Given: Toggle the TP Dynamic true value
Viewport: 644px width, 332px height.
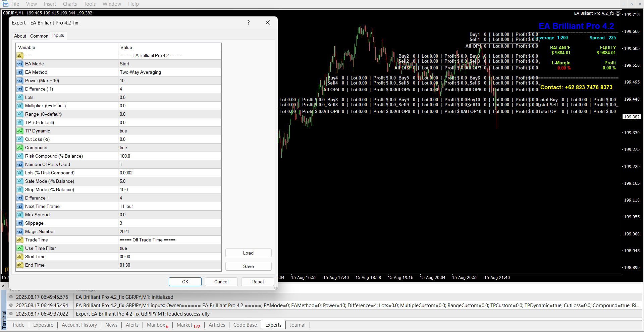Looking at the screenshot, I should coord(170,131).
